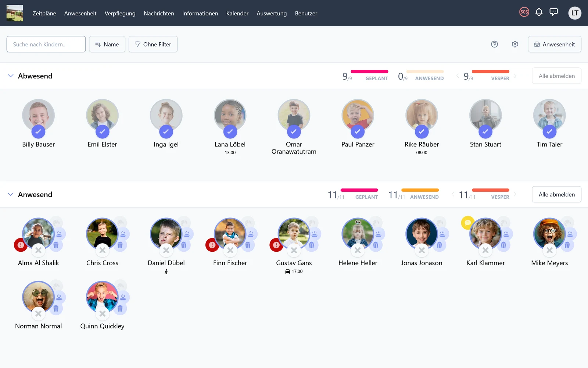Screen dimensions: 588x368
Task: Click Alma Al Shalik's red alert badge
Action: pyautogui.click(x=21, y=245)
